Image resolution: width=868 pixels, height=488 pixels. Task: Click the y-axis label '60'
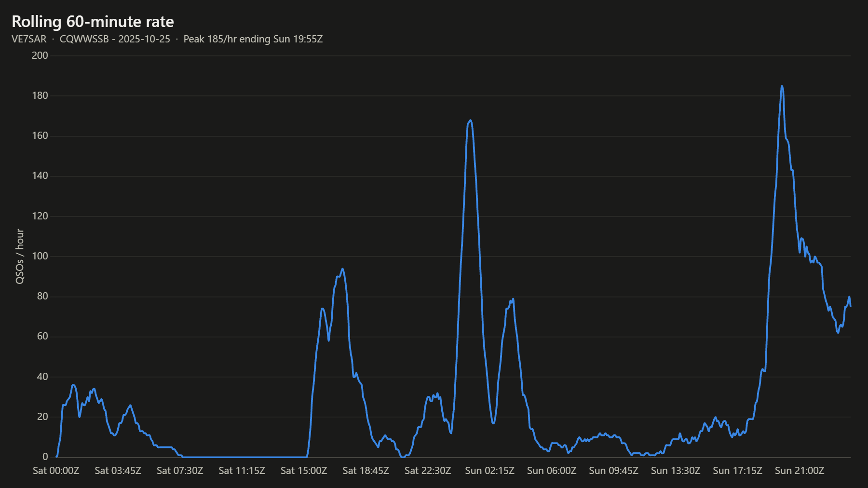pos(42,336)
